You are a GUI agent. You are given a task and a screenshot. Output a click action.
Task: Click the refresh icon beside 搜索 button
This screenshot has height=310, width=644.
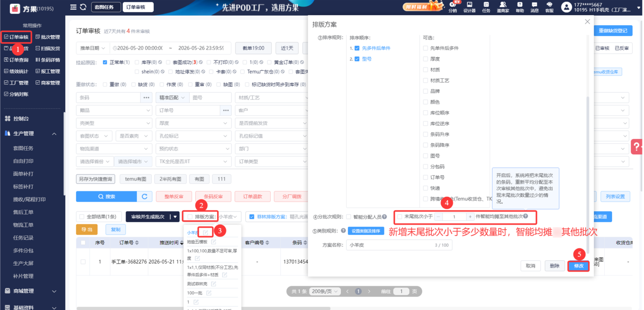click(145, 196)
